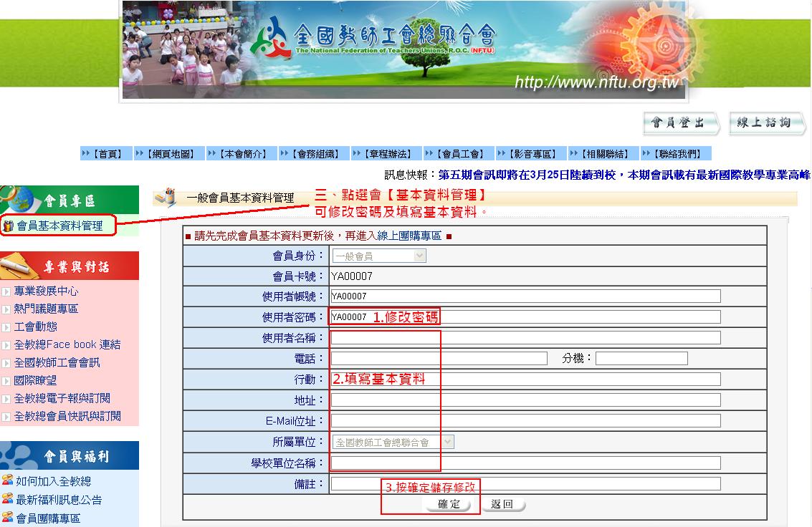Open the 會員工會 menu item
The height and width of the screenshot is (527, 812).
coord(459,154)
